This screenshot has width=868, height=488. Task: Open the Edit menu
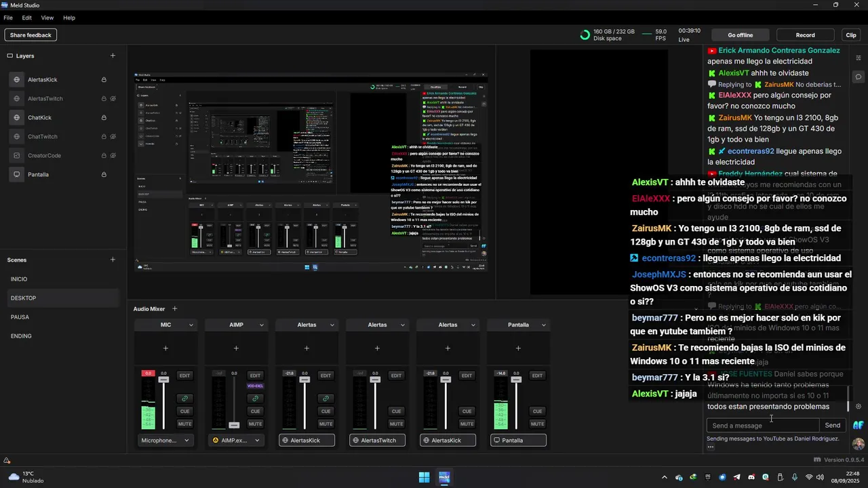click(27, 18)
